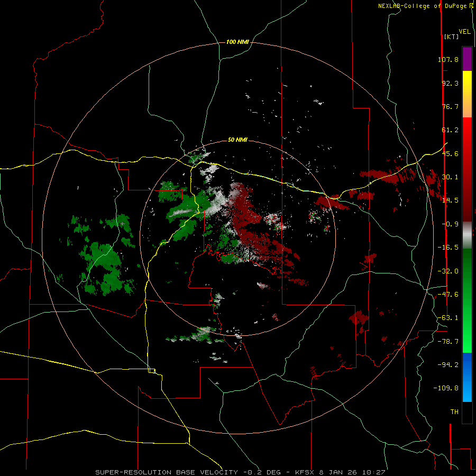Click the TH threshold label
This screenshot has height=476, width=476.
tap(454, 412)
